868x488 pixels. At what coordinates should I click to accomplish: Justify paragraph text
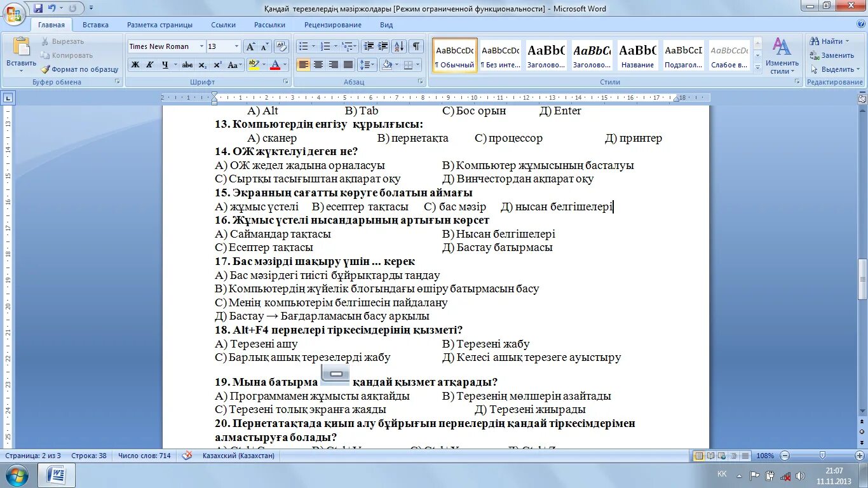348,65
